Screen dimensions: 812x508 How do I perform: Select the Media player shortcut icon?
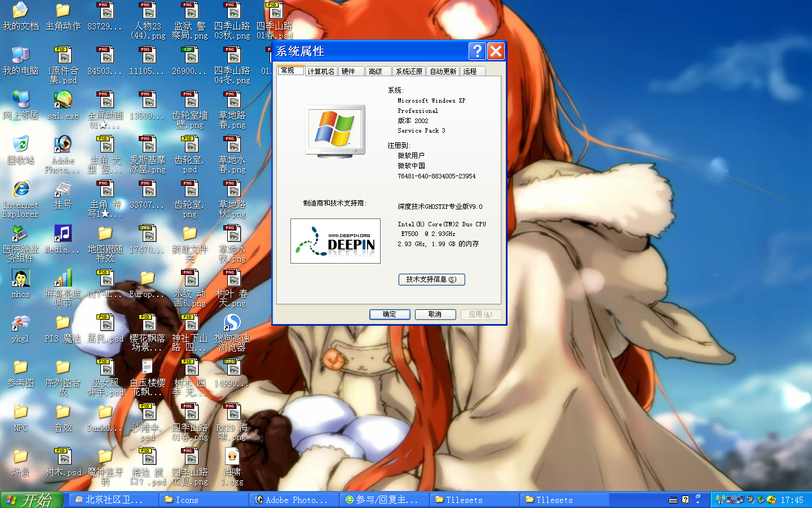pyautogui.click(x=63, y=239)
